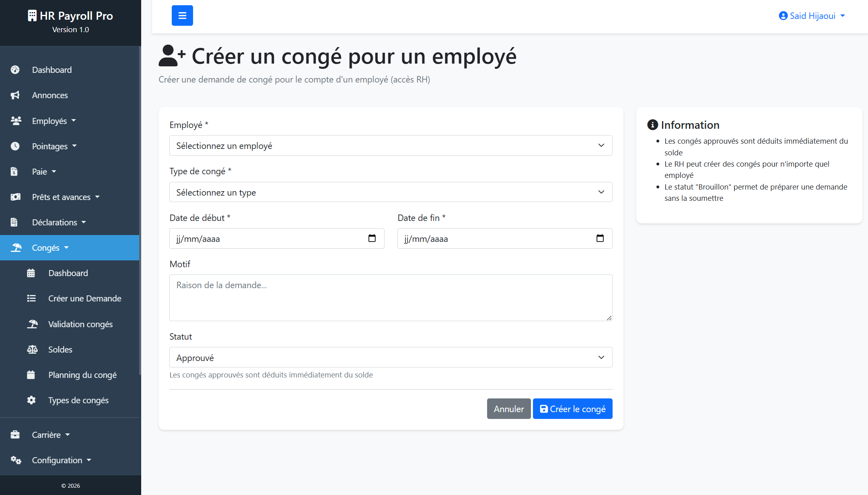Open the Date de début calendar picker icon
The width and height of the screenshot is (868, 495).
[x=372, y=238]
